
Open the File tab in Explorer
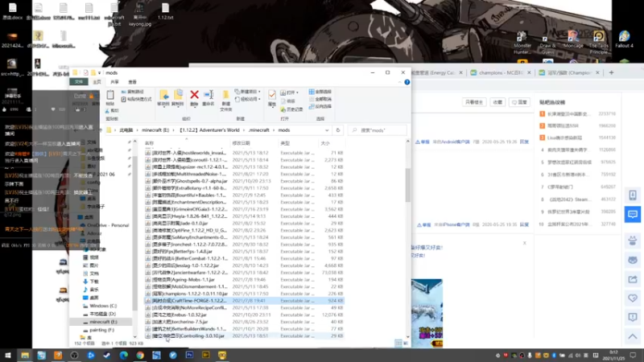(79, 82)
